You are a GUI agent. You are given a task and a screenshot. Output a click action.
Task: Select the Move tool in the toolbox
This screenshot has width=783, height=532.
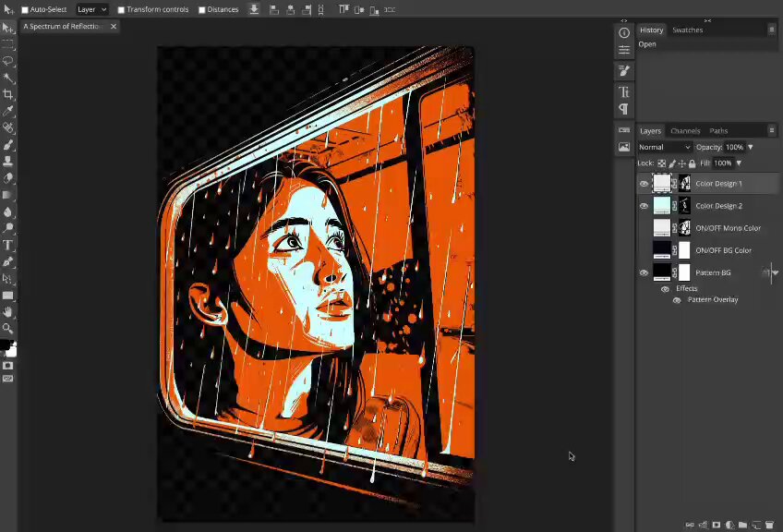(x=8, y=28)
